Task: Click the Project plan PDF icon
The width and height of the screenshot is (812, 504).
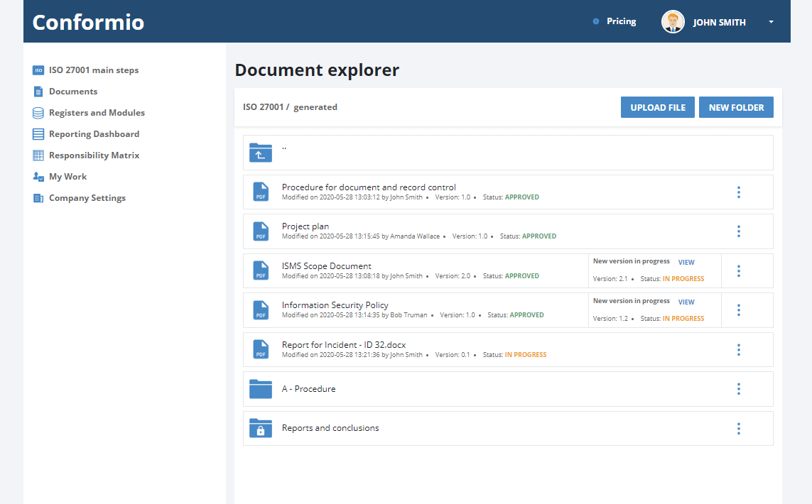Action: 261,231
